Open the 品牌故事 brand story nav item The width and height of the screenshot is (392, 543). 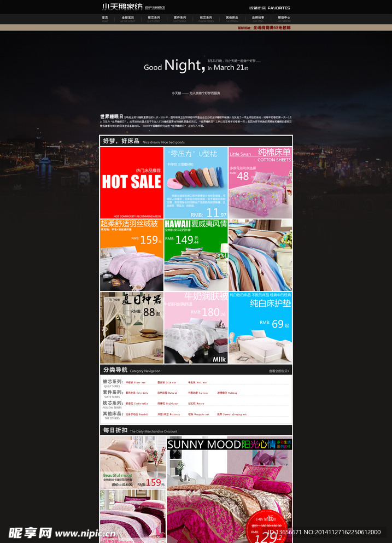(x=258, y=18)
